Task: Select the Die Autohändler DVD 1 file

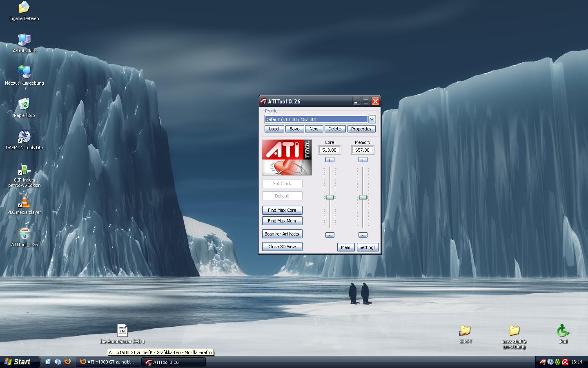Action: point(122,334)
